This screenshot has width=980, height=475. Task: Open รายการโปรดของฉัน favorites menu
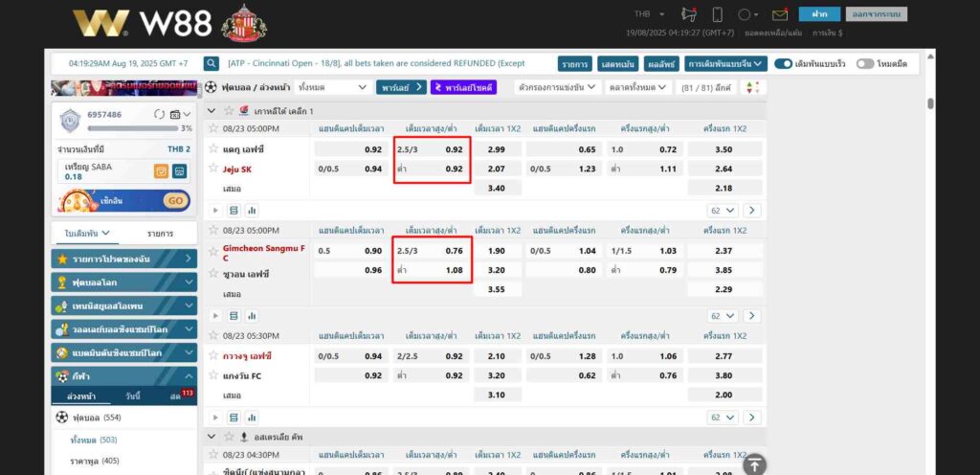click(124, 259)
